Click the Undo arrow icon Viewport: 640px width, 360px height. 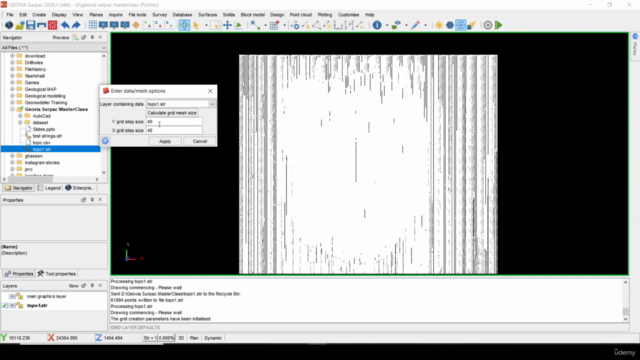pyautogui.click(x=65, y=25)
